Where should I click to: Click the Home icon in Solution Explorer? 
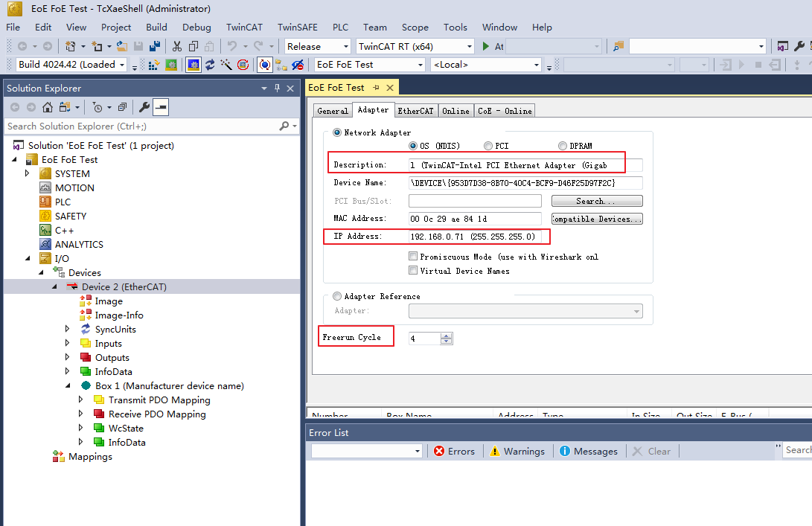coord(47,107)
